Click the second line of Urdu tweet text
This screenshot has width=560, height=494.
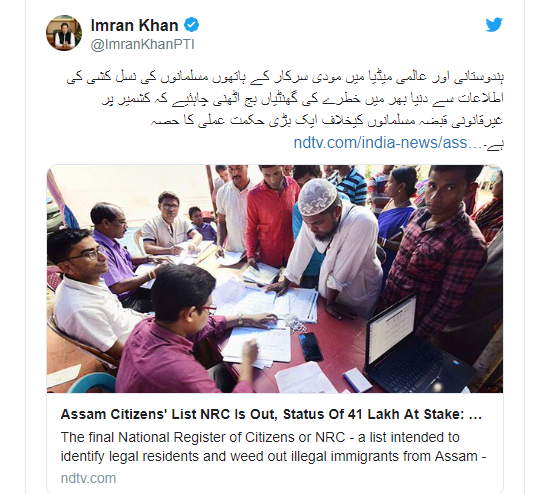[303, 99]
